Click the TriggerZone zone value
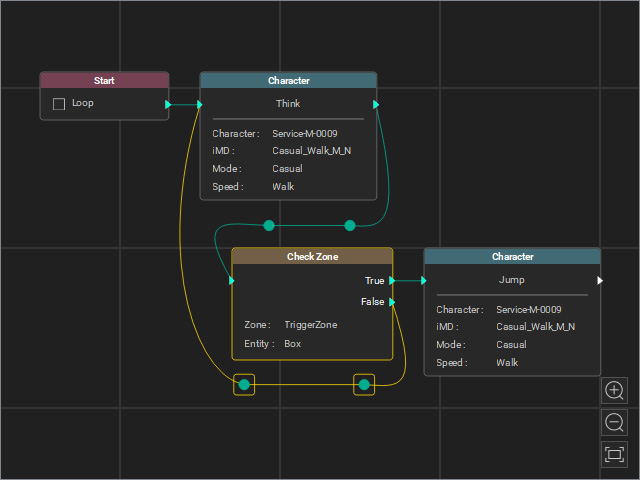Viewport: 640px width, 480px height. 311,325
